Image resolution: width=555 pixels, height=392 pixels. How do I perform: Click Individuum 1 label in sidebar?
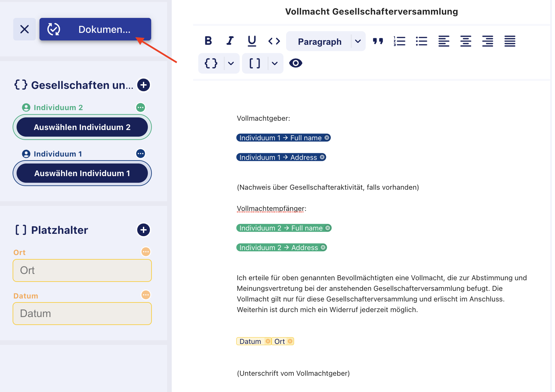tap(58, 154)
